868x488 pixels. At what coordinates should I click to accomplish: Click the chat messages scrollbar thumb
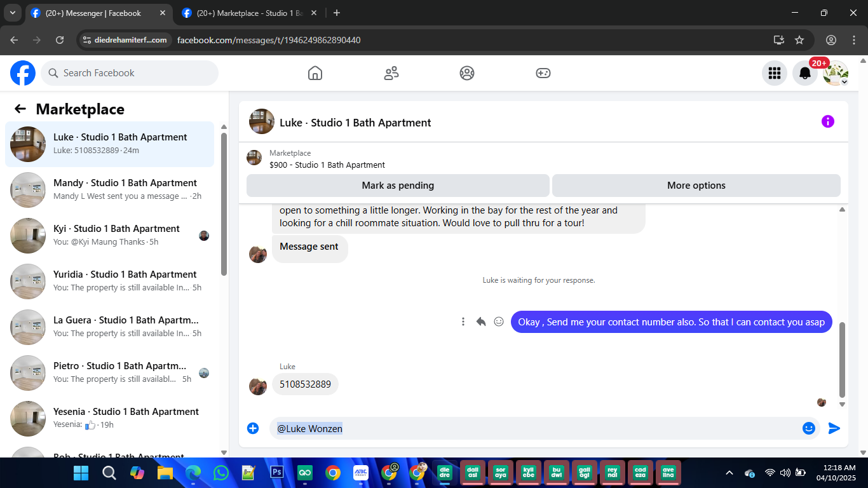pyautogui.click(x=843, y=360)
